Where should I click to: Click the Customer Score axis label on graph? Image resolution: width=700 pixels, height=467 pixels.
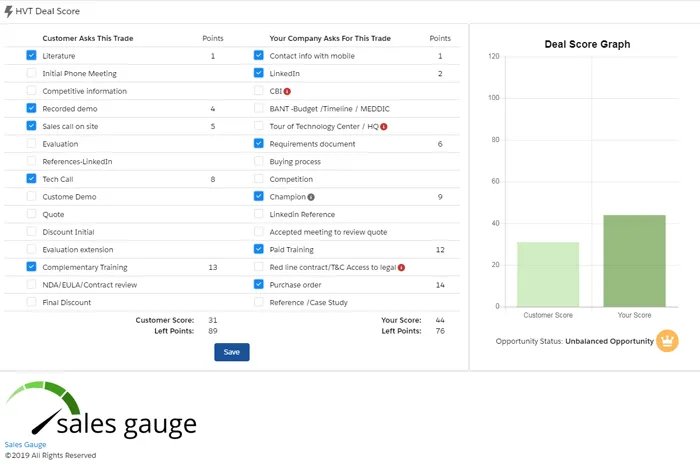(x=548, y=315)
